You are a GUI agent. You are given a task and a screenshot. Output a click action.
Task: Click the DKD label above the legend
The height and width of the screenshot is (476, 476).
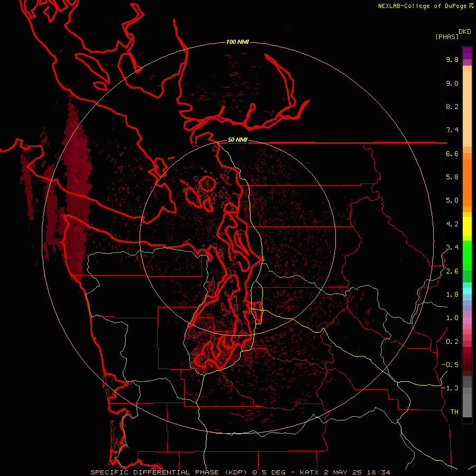(465, 32)
